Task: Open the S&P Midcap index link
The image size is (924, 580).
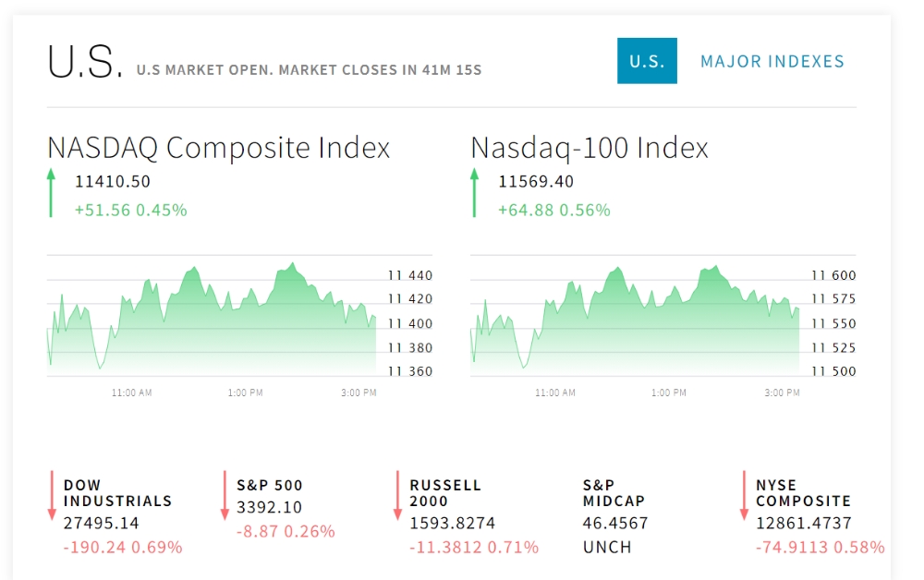Action: [x=614, y=493]
